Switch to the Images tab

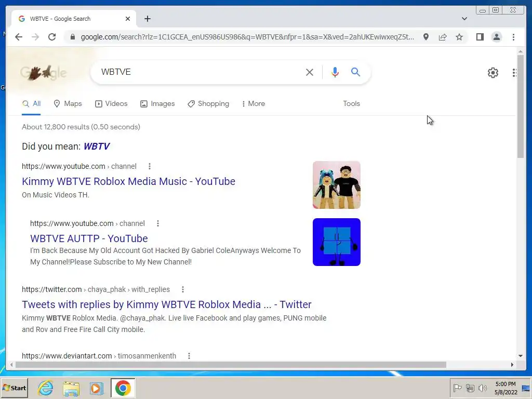pos(157,103)
